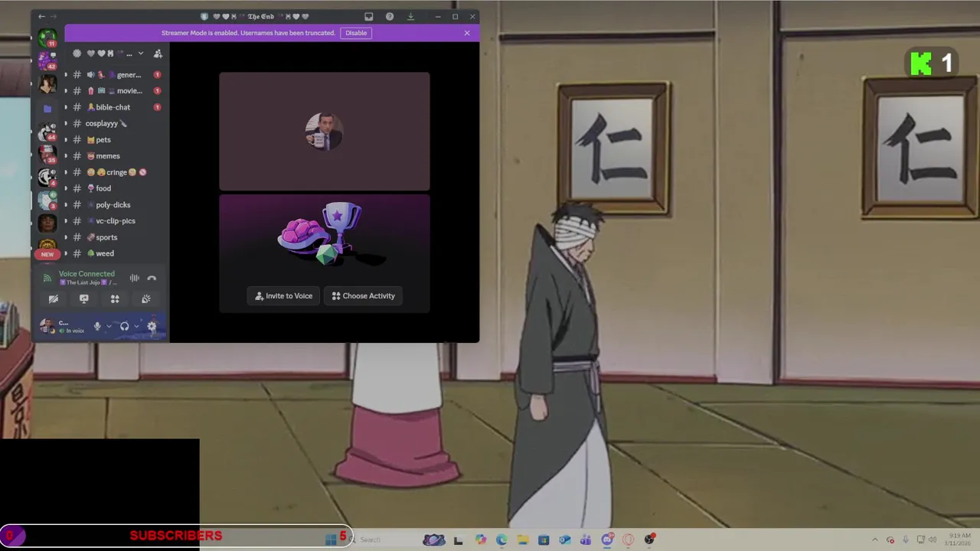This screenshot has height=551, width=980.
Task: Deafen with the headphones icon
Action: [x=125, y=327]
